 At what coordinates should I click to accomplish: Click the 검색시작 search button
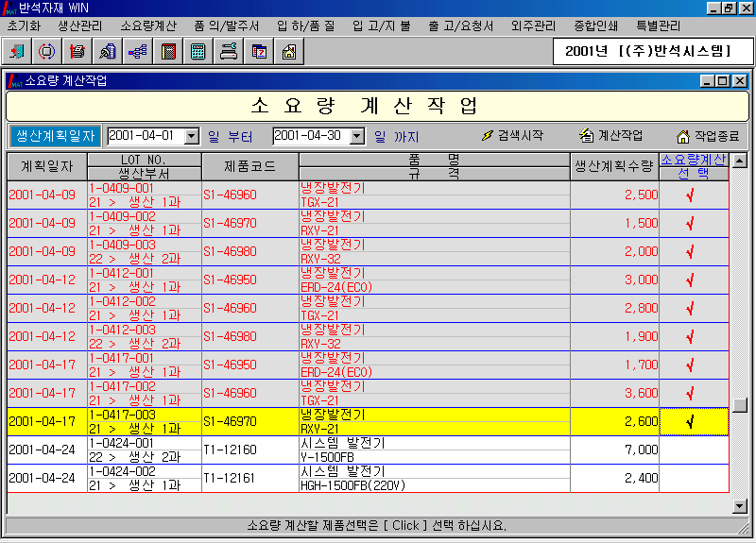(x=512, y=136)
